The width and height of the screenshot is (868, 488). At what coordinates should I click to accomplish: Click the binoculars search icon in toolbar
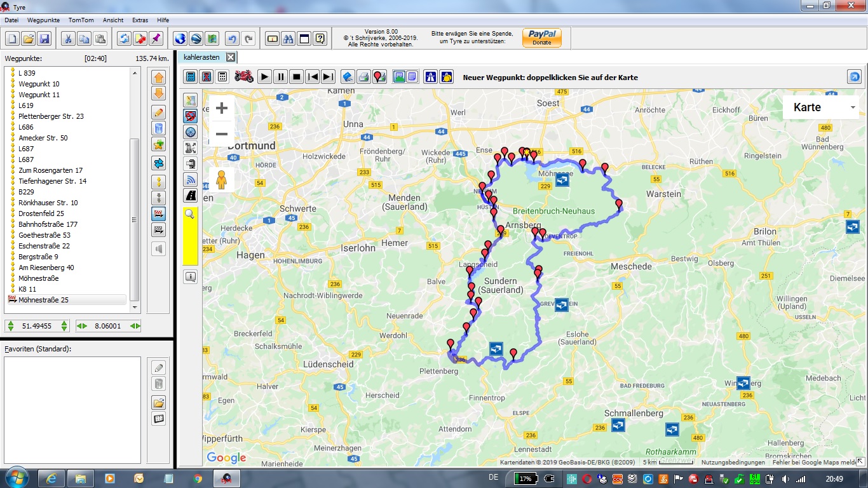[288, 39]
